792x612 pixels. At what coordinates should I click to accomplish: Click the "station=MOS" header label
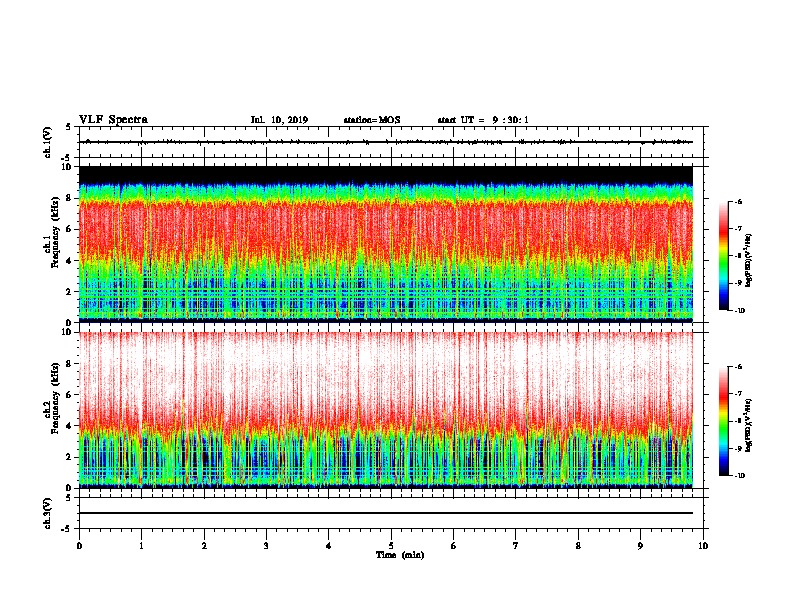pyautogui.click(x=372, y=120)
